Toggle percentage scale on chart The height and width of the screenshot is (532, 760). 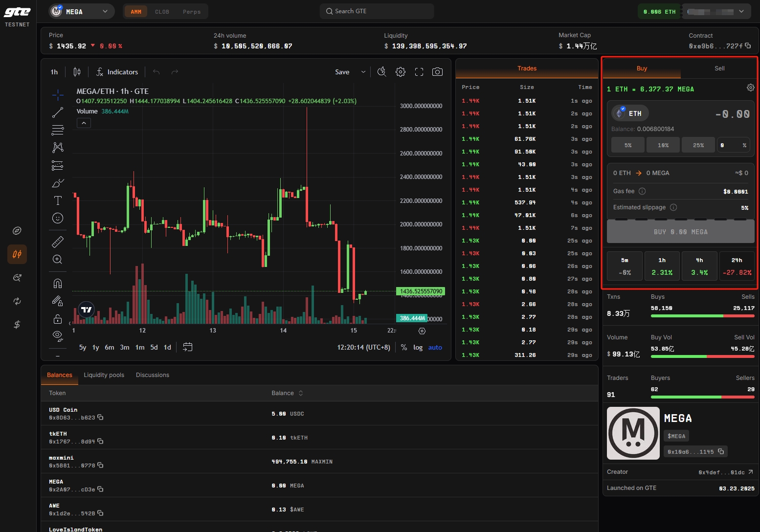[403, 347]
